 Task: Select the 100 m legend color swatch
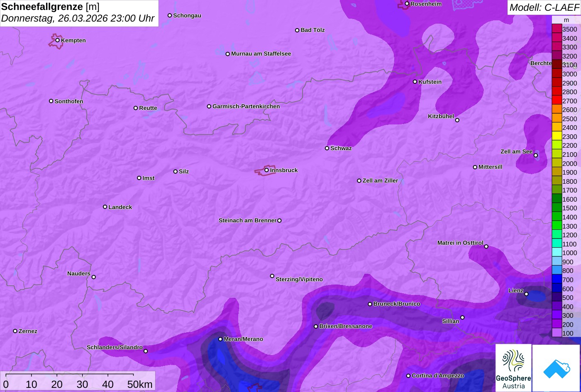[557, 333]
